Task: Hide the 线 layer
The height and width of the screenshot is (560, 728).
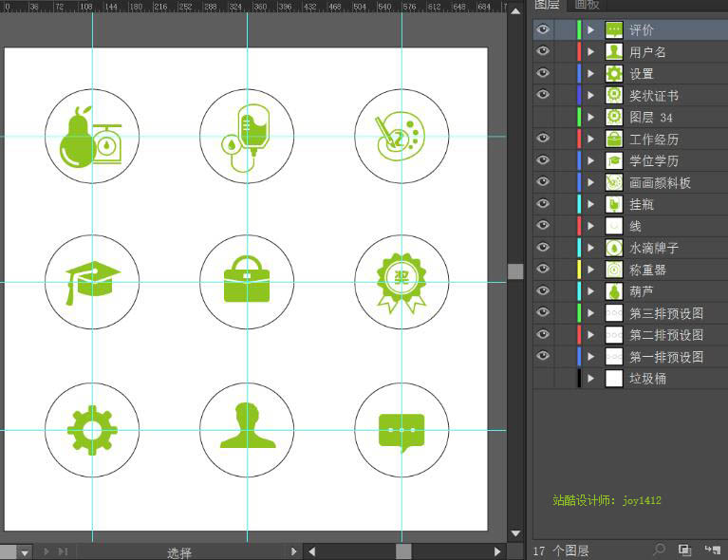Action: [x=543, y=226]
